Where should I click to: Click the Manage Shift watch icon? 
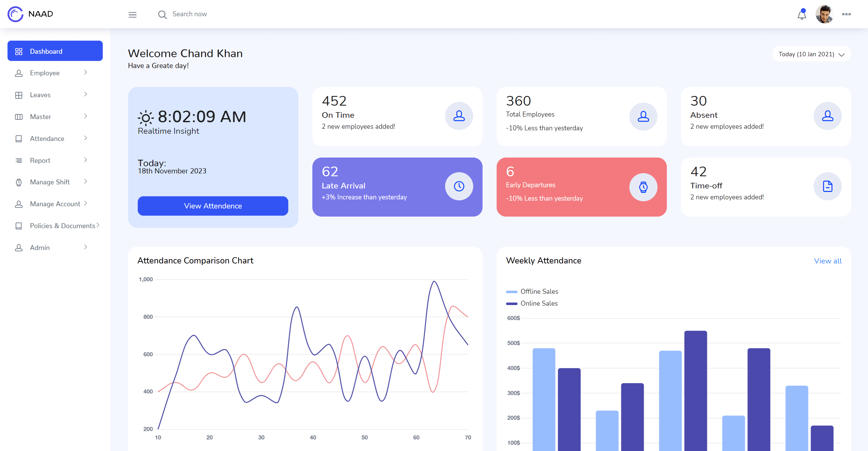coord(19,182)
